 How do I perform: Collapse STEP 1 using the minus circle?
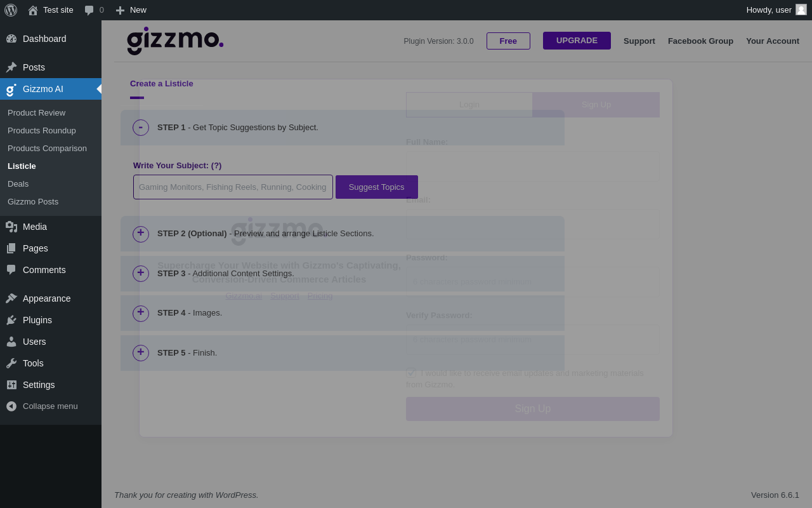141,128
